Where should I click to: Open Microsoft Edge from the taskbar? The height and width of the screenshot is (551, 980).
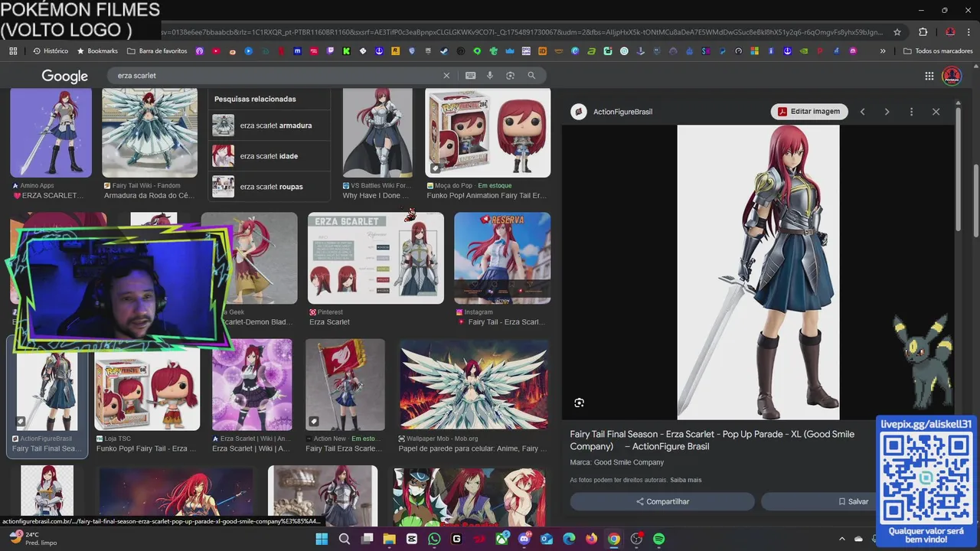pyautogui.click(x=569, y=539)
